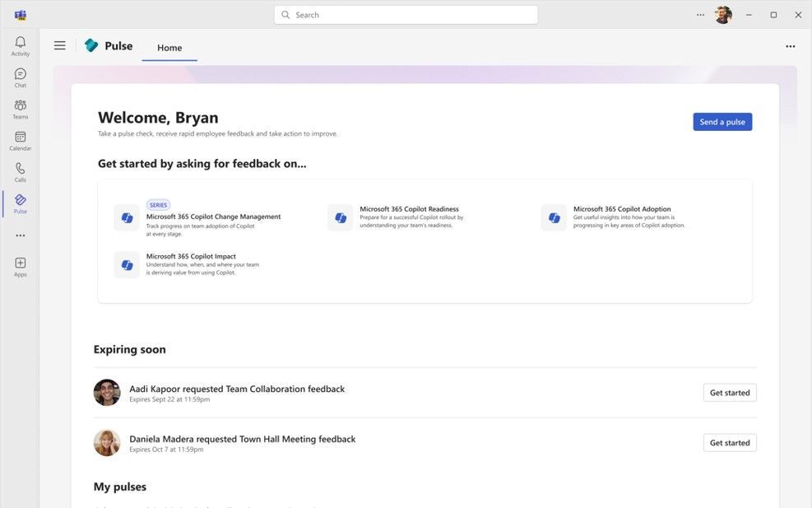
Task: Toggle the hamburger navigation menu
Action: point(59,45)
